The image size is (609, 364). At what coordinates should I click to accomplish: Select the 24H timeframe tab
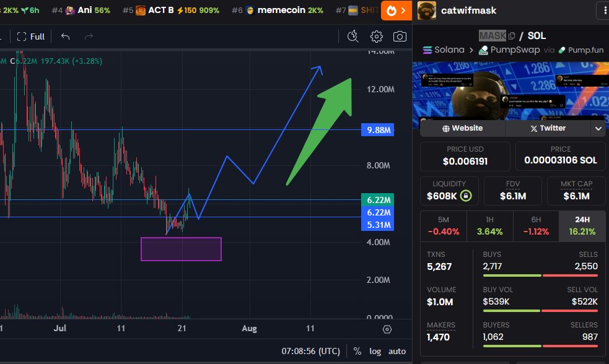(582, 226)
